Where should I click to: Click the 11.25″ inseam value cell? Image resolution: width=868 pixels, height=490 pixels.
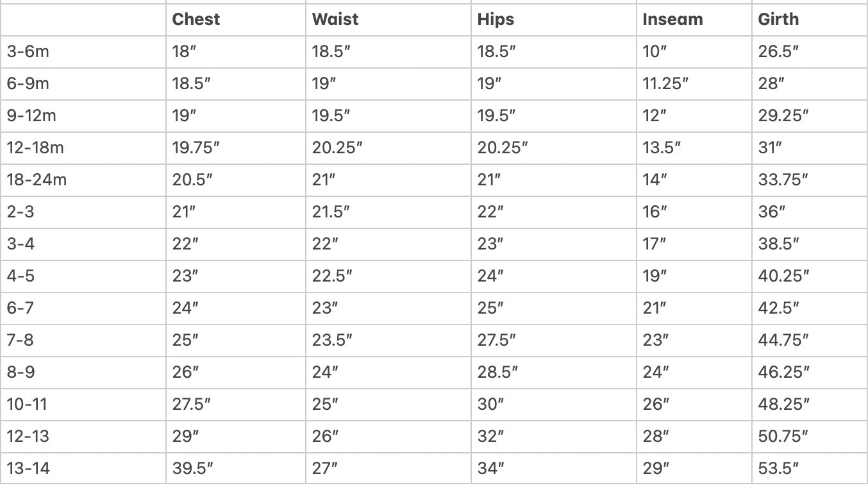(x=665, y=83)
